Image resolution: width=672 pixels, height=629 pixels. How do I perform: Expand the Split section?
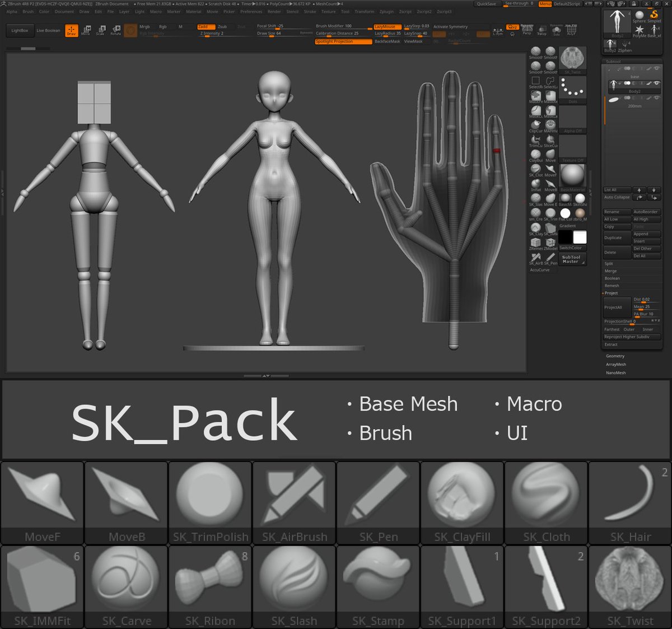(x=609, y=264)
